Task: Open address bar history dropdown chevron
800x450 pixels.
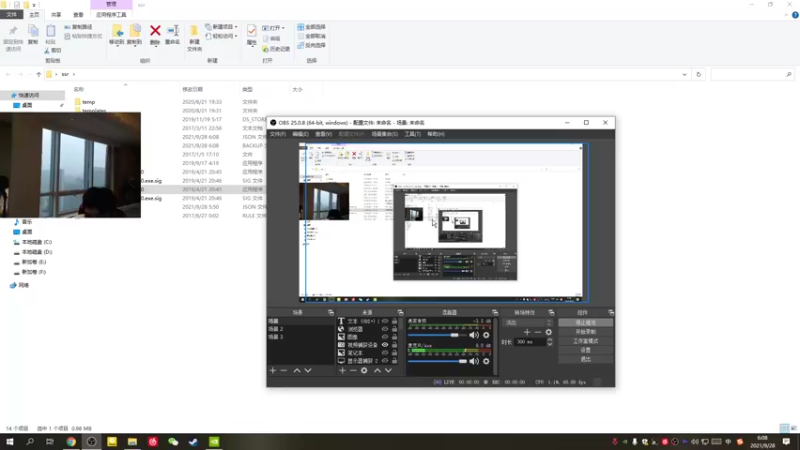Action: click(684, 74)
